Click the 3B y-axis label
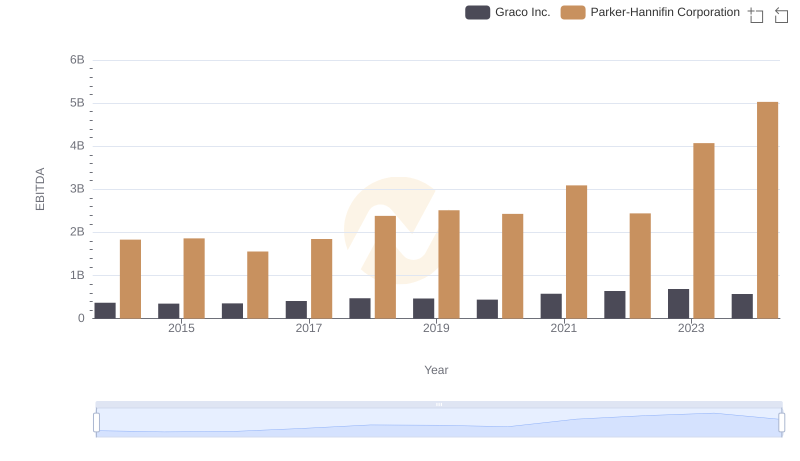Screen dimensions: 800x461 [x=77, y=189]
